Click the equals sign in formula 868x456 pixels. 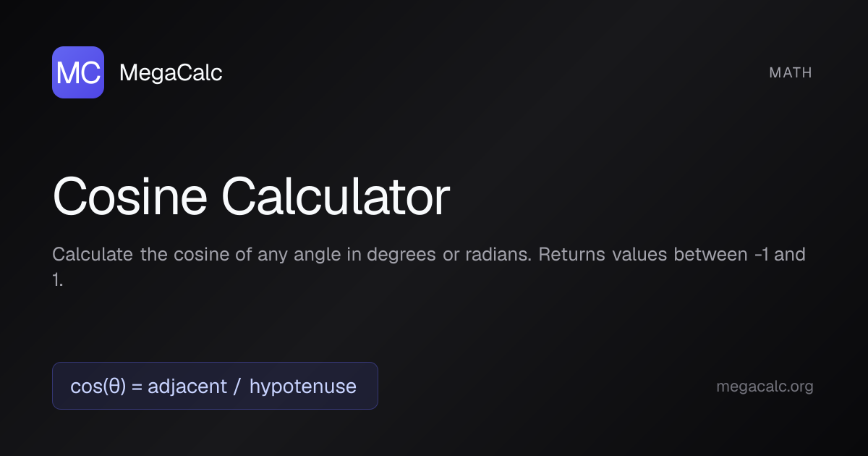coord(137,387)
